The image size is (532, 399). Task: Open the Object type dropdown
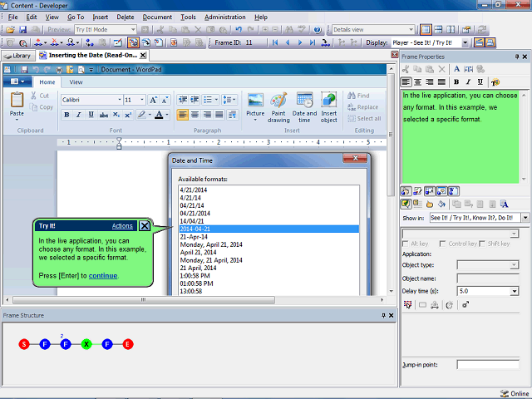coord(515,265)
